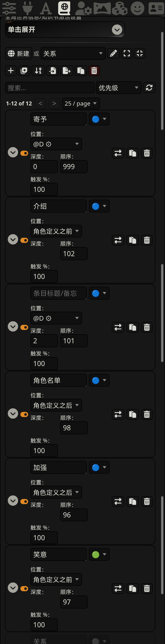Click the 新建 button
The image size is (165, 644).
pyautogui.click(x=19, y=54)
